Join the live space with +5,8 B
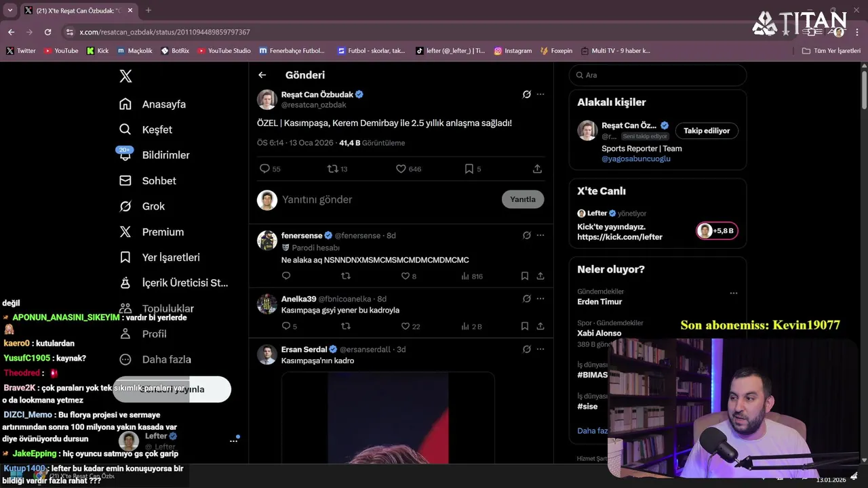The width and height of the screenshot is (868, 488). (717, 230)
